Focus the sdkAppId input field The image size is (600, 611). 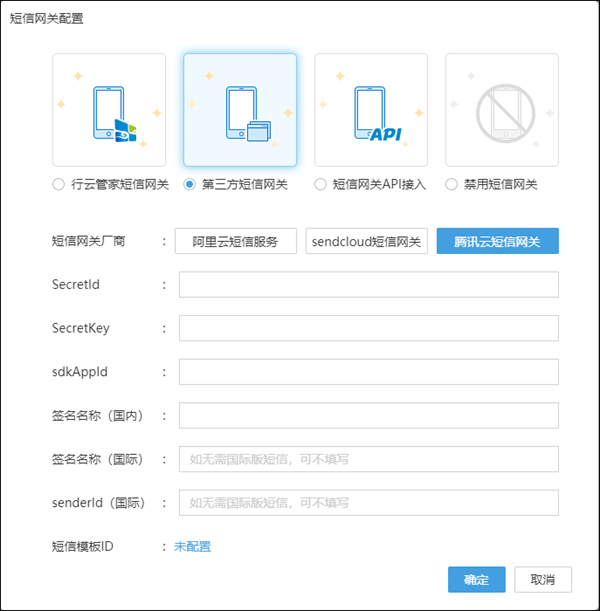pos(368,372)
